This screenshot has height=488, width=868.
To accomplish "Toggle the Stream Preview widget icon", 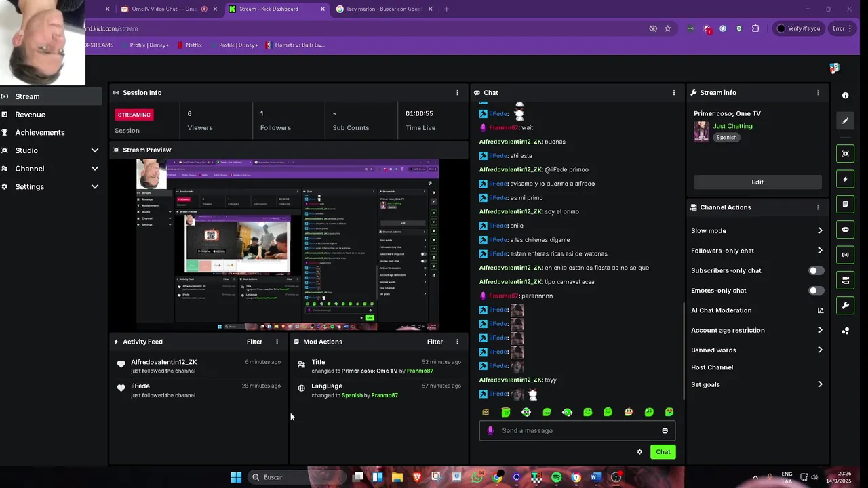I will (x=845, y=154).
